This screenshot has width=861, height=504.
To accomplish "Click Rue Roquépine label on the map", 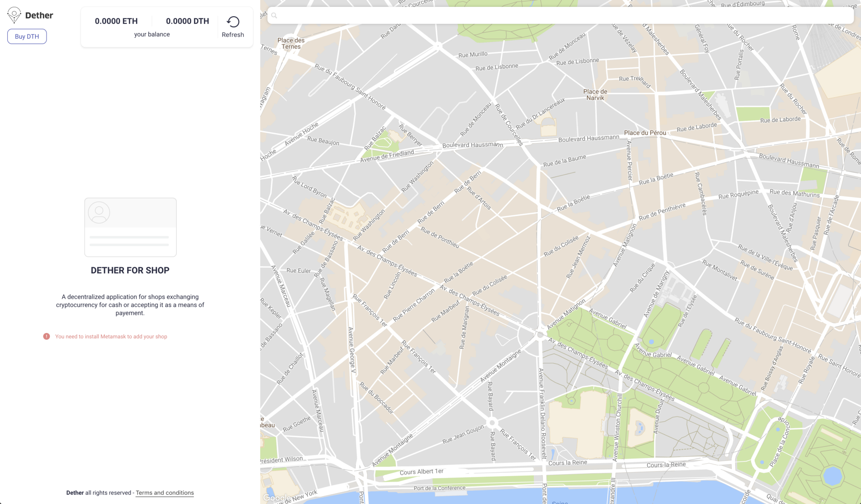I will pyautogui.click(x=739, y=194).
